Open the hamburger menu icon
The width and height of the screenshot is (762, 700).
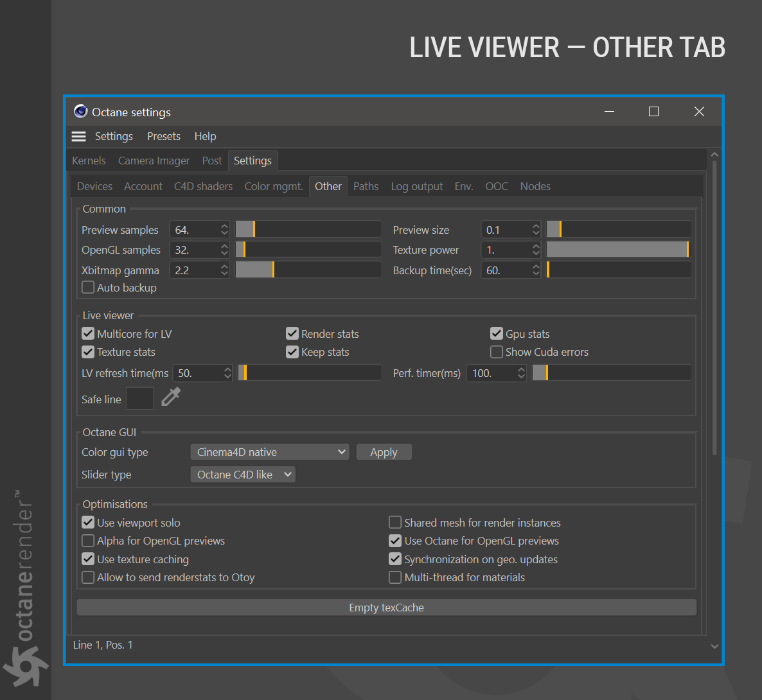tap(79, 137)
